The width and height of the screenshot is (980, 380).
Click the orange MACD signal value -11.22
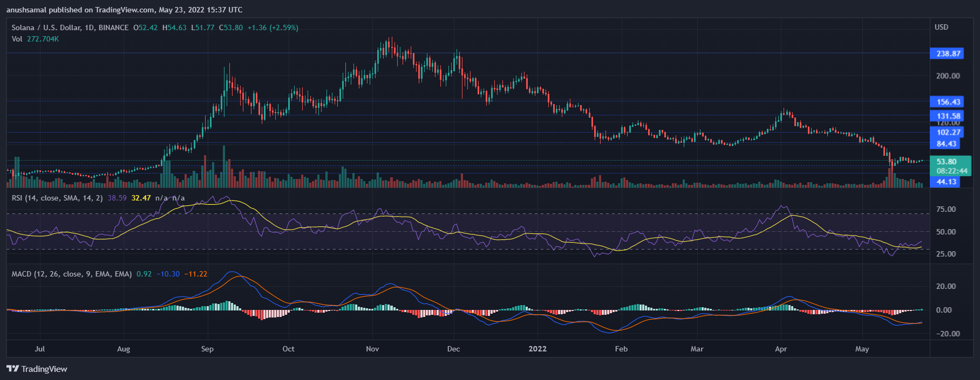pos(196,274)
